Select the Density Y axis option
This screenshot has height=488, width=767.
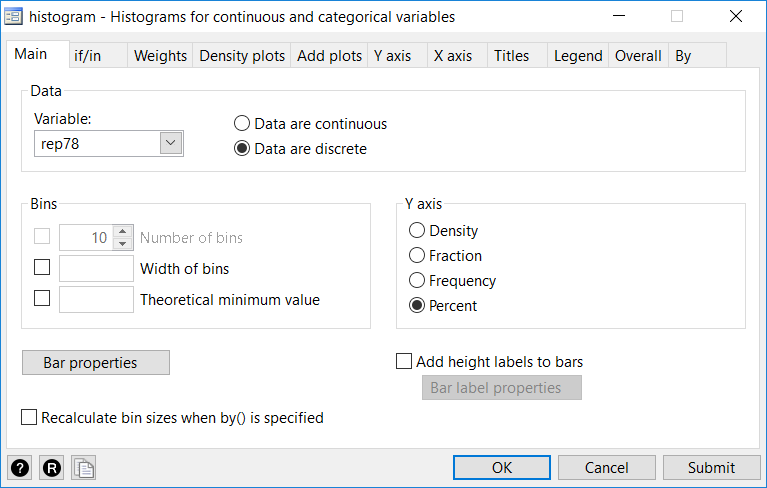(417, 231)
